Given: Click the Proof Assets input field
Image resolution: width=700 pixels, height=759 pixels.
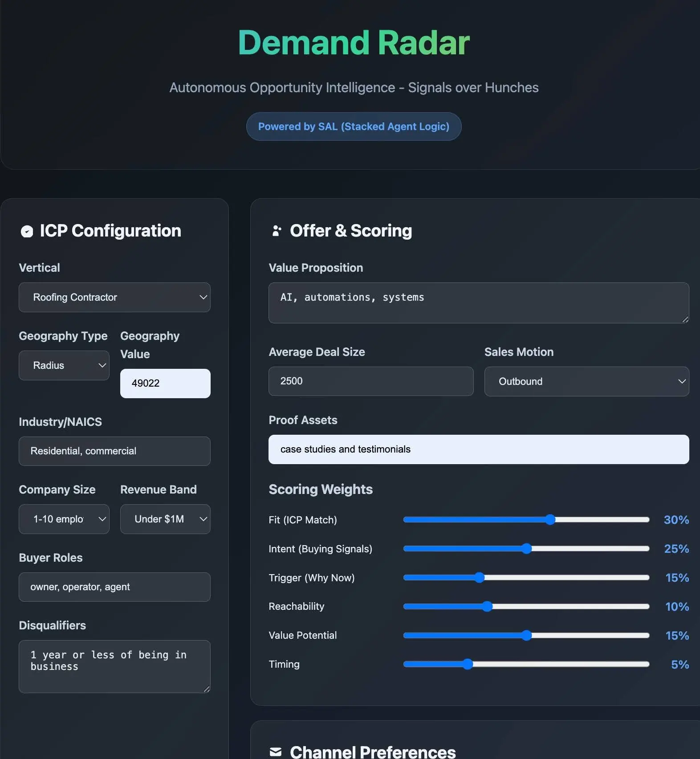Looking at the screenshot, I should [479, 449].
